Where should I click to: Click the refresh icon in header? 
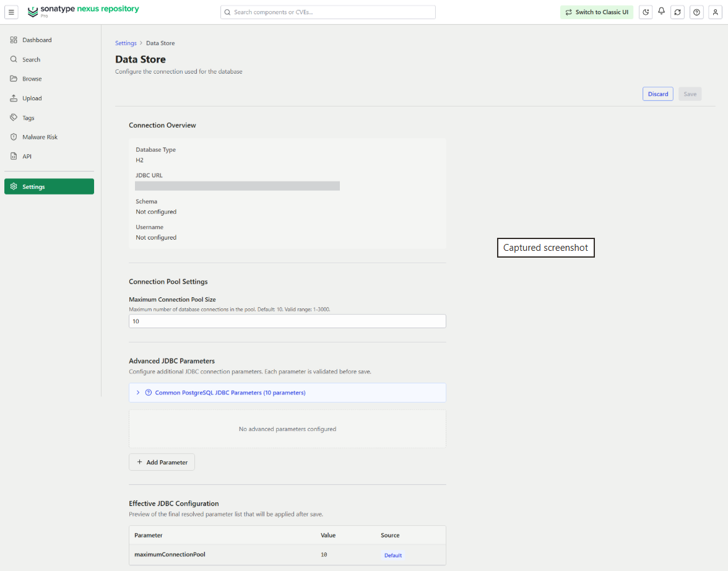tap(677, 12)
